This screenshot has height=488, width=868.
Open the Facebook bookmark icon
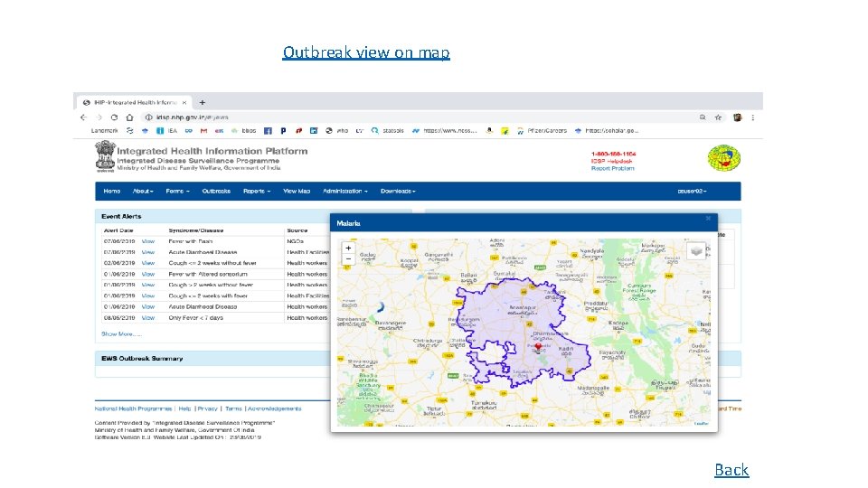coord(268,131)
